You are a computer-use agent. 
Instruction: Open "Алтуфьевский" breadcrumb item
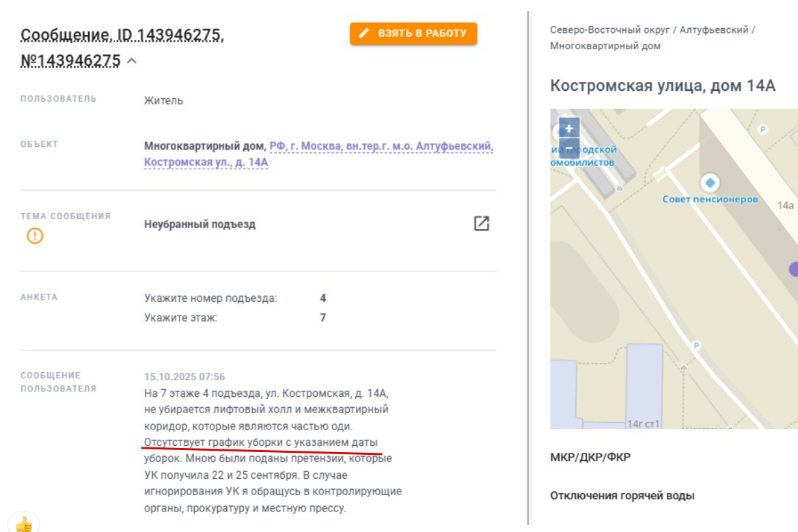point(714,30)
